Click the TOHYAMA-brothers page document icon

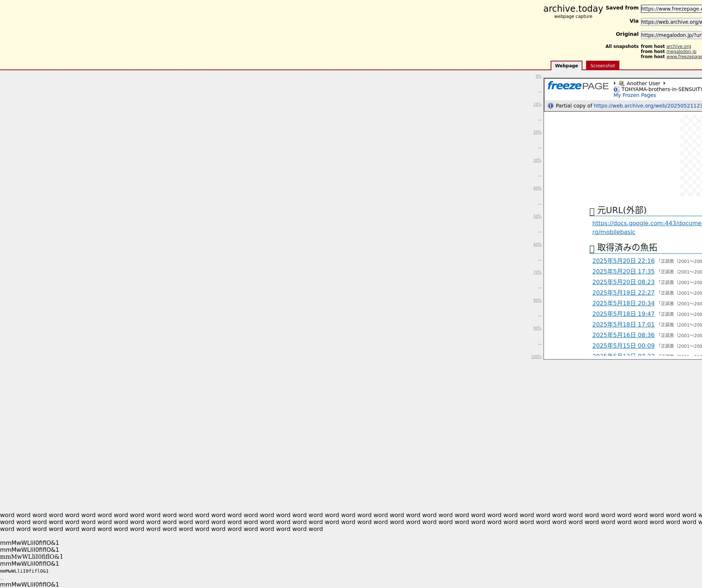[616, 89]
